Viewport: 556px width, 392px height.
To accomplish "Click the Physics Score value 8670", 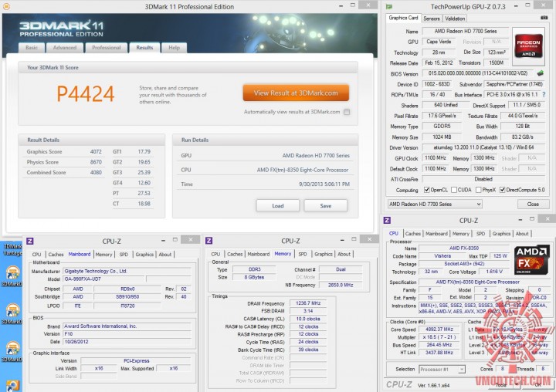I will tap(96, 162).
